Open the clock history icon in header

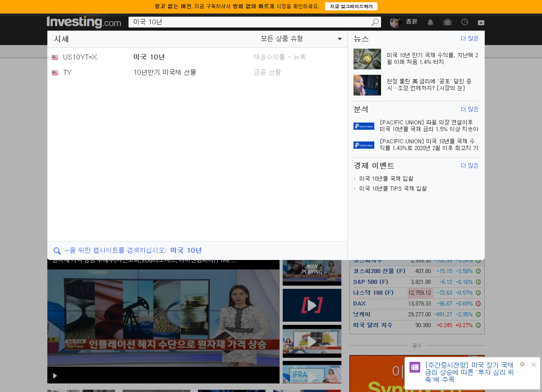(464, 22)
